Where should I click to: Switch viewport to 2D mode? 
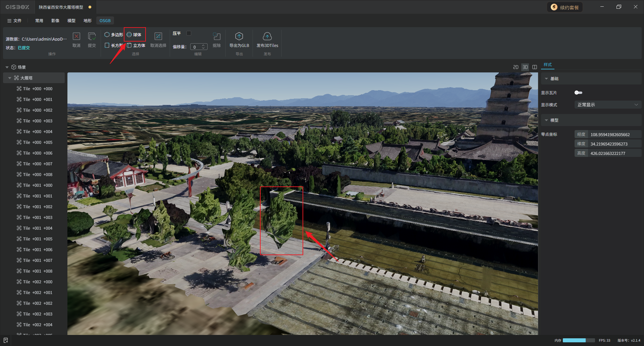pos(516,67)
